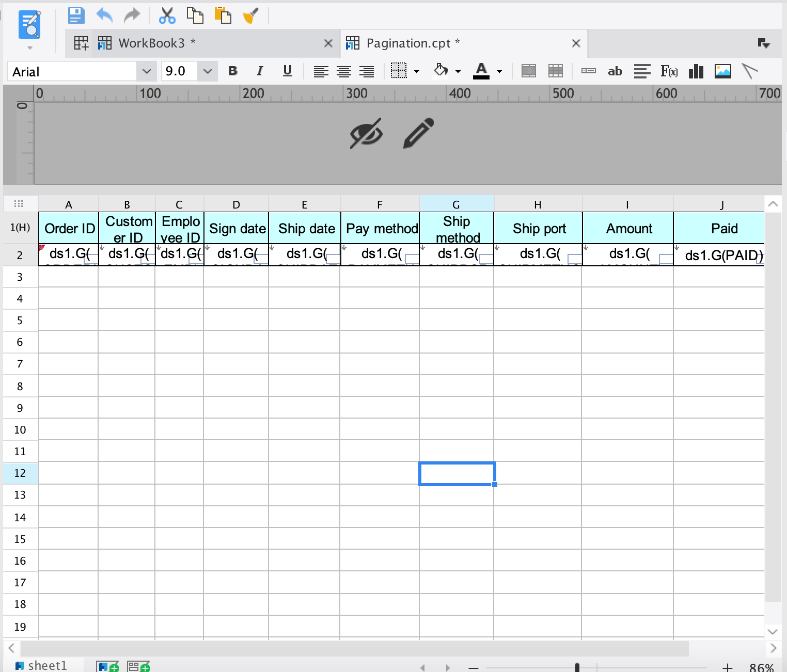The height and width of the screenshot is (672, 787).
Task: Save the current workbook
Action: [76, 15]
